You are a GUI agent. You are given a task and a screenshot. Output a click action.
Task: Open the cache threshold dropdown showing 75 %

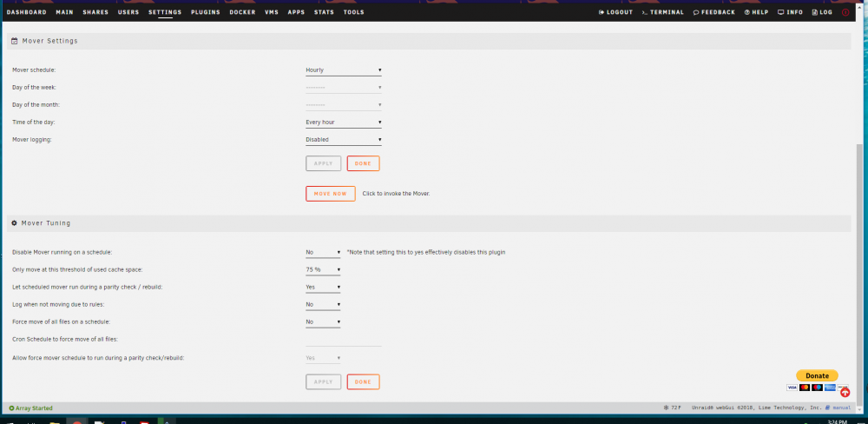[323, 269]
